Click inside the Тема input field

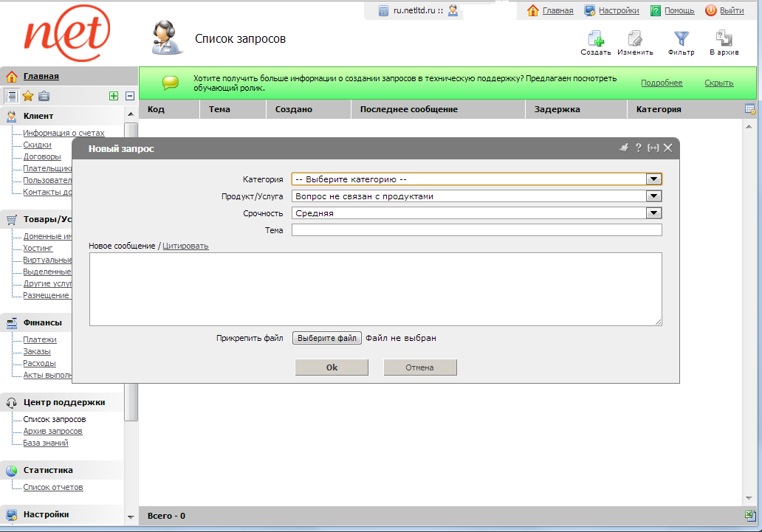(476, 229)
